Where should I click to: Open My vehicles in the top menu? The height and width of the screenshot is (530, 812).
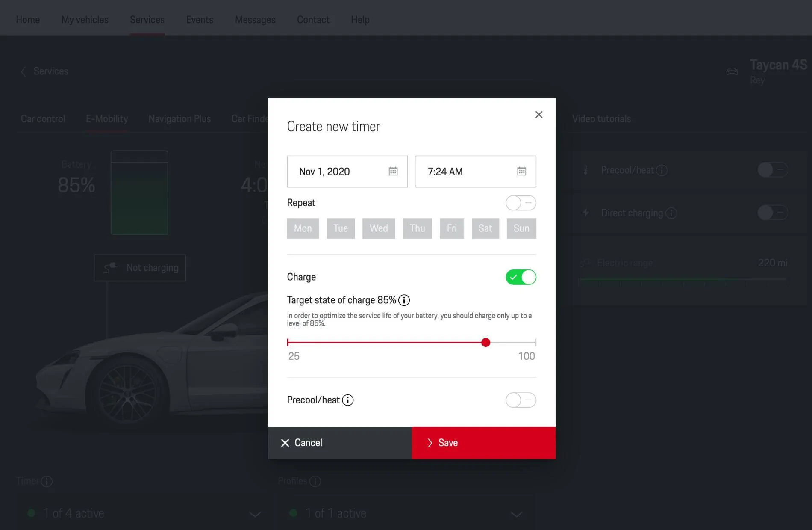tap(85, 20)
